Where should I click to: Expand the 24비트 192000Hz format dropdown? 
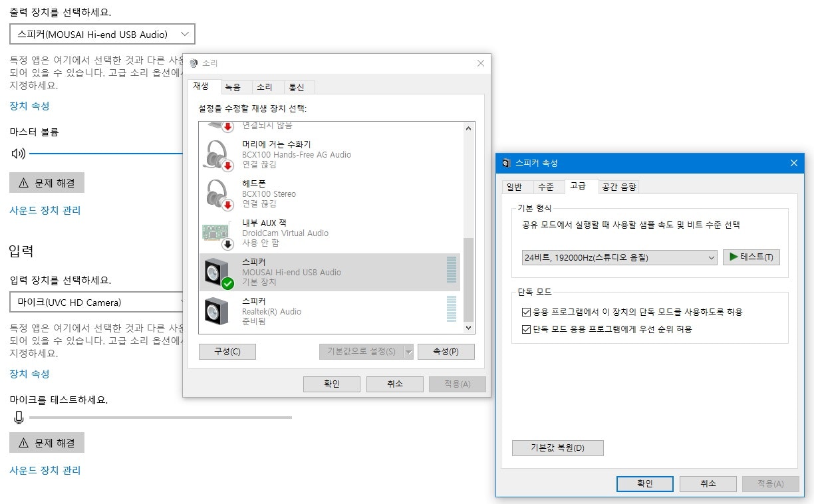coord(619,257)
